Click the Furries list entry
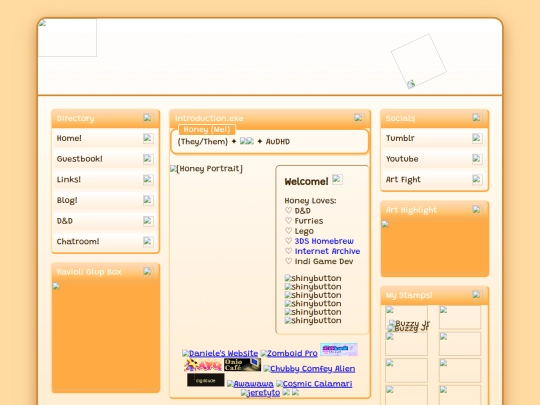540x405 pixels. [309, 221]
